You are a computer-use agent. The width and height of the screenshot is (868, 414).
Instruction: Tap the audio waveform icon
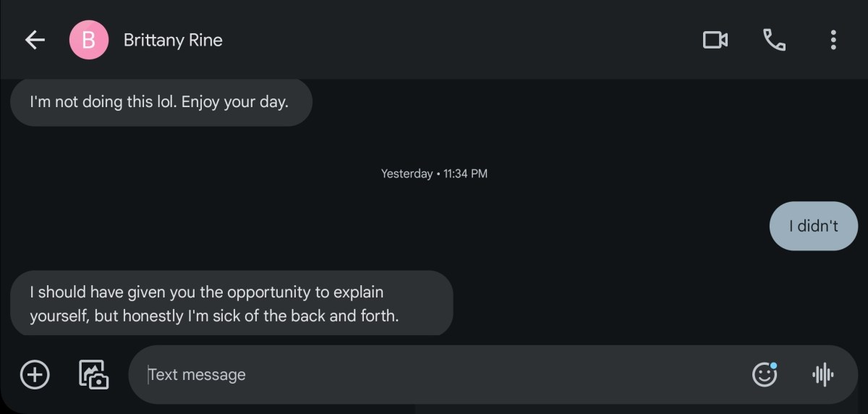pyautogui.click(x=822, y=375)
